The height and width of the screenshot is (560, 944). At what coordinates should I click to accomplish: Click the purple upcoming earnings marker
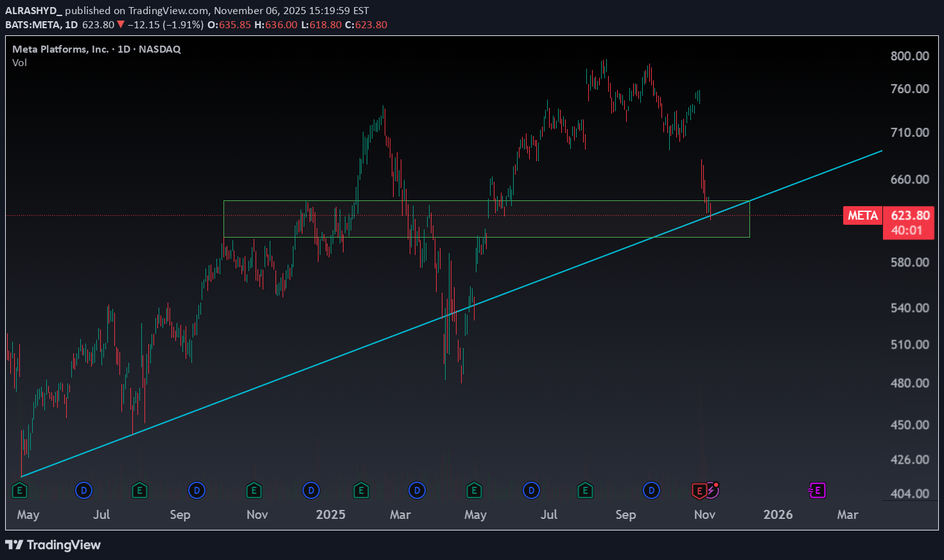point(816,491)
